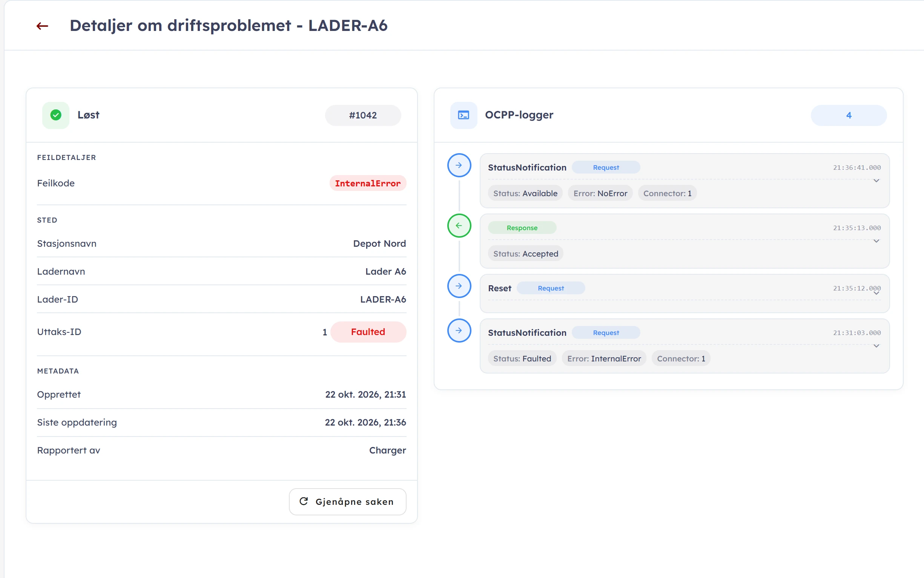The height and width of the screenshot is (578, 924).
Task: Click the 21:35:12.000 timestamp
Action: [856, 288]
